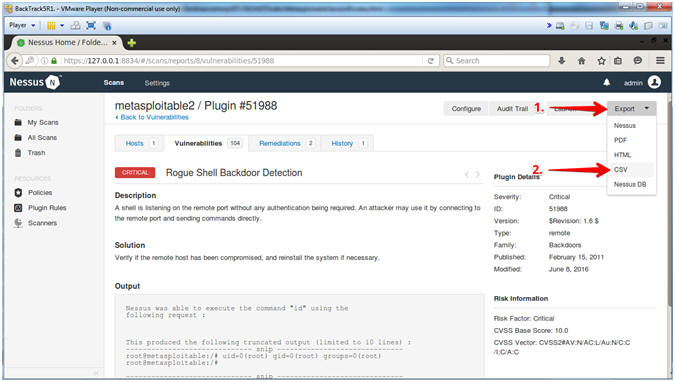The width and height of the screenshot is (675, 382).
Task: Click the browser URL address field
Action: [241, 61]
